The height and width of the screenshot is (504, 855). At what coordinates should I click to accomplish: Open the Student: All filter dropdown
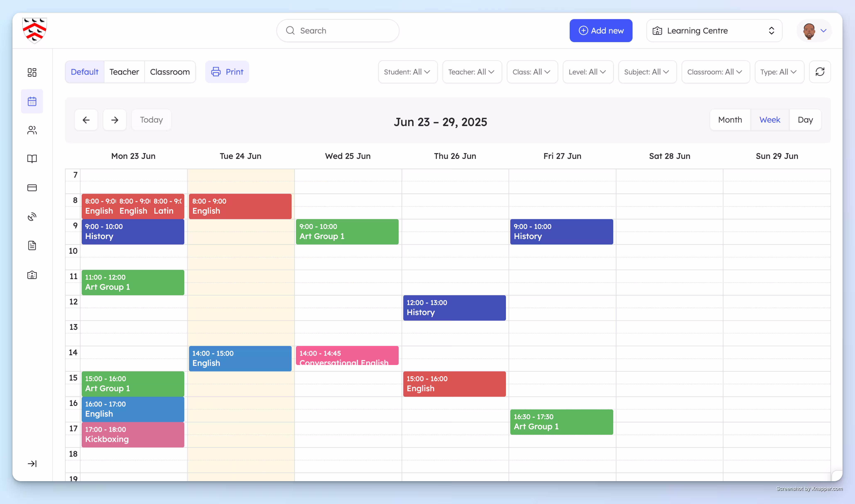pos(407,72)
